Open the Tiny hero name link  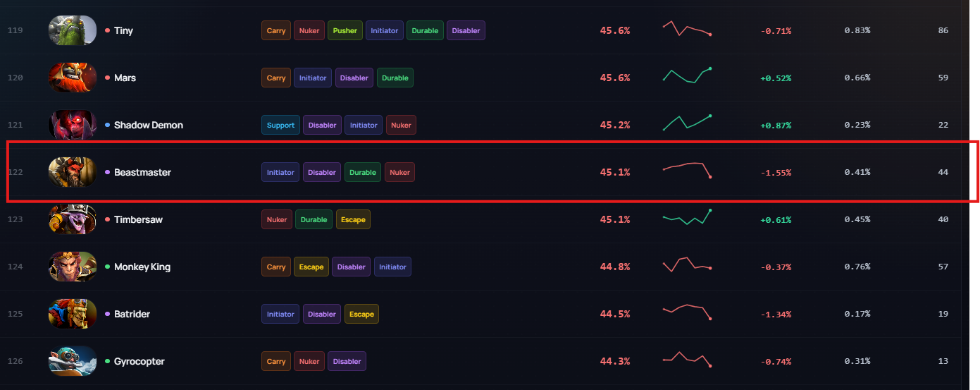point(123,30)
